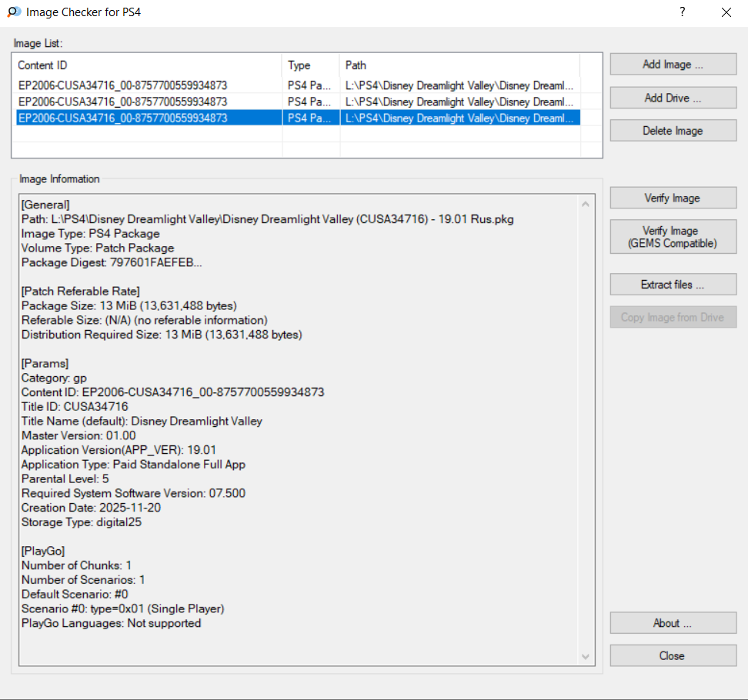
Task: Run Verify Image (GEMS Compatible)
Action: tap(673, 237)
